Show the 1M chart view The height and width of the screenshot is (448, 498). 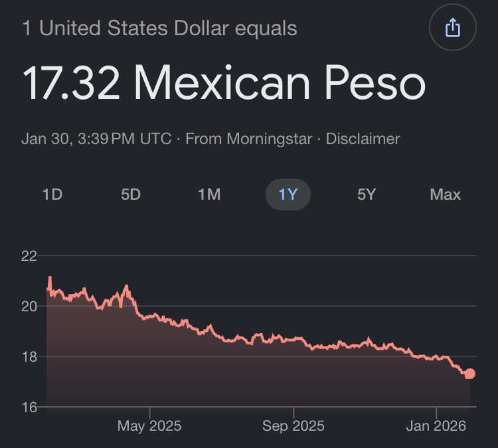(x=209, y=194)
